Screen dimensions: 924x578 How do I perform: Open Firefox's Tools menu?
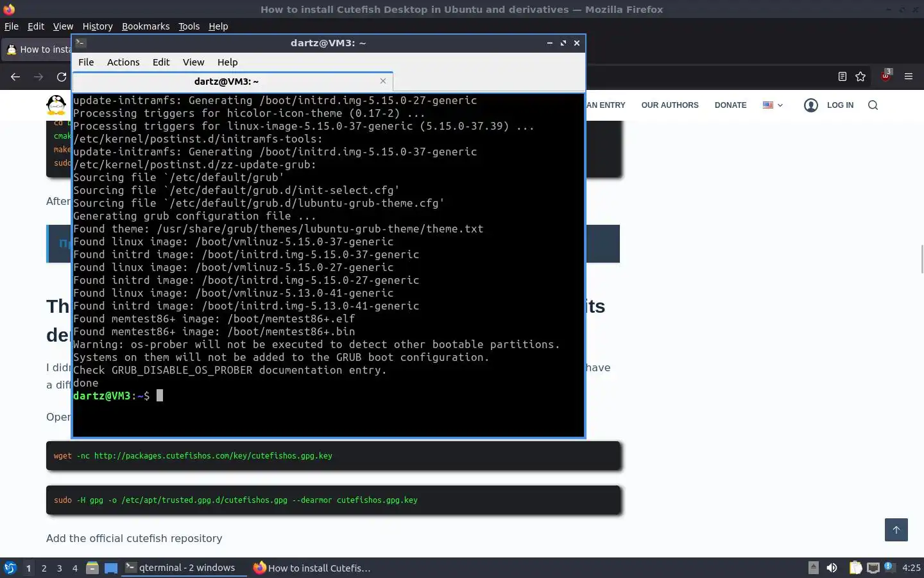coord(189,26)
